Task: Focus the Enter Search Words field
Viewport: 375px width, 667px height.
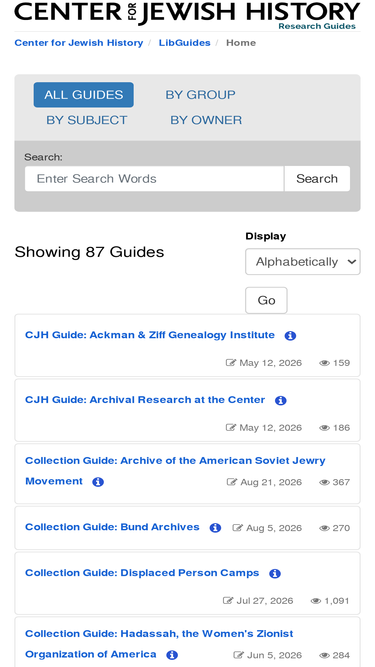Action: (154, 179)
